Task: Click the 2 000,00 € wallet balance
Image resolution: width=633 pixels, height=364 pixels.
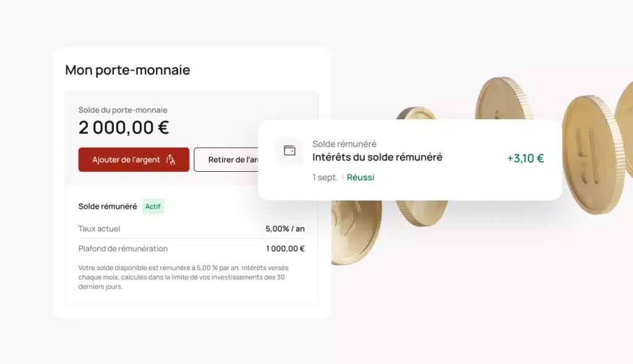Action: click(124, 127)
